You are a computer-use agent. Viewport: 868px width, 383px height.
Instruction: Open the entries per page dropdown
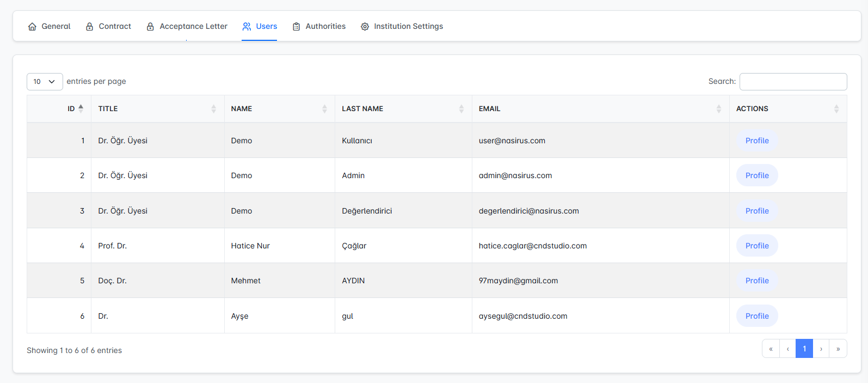click(45, 82)
